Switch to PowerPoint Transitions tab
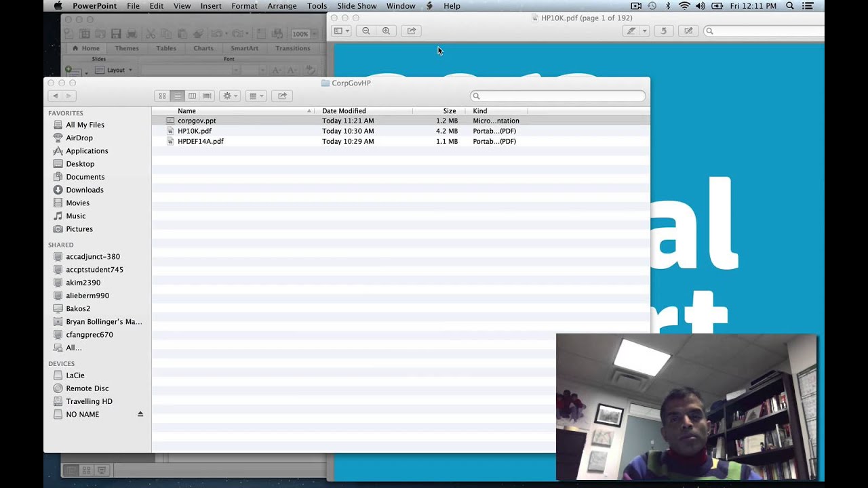The height and width of the screenshot is (488, 868). [x=293, y=48]
